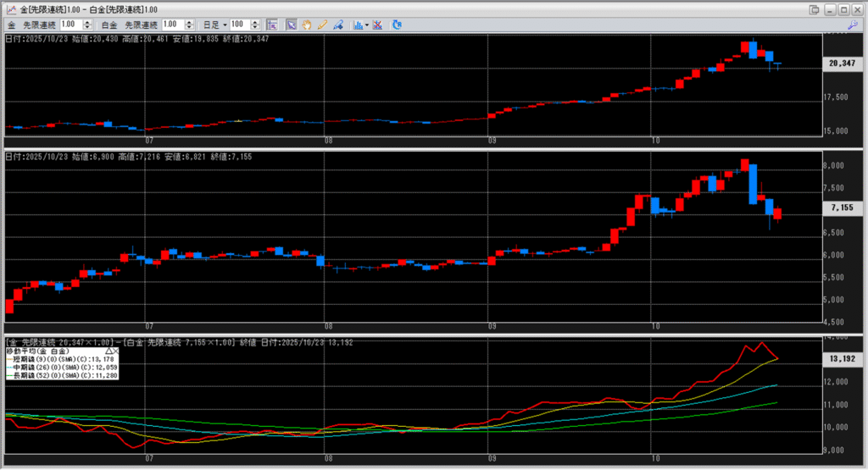868x470 pixels.
Task: Collapse the 移動平均 legend with triangle button
Action: (108, 350)
